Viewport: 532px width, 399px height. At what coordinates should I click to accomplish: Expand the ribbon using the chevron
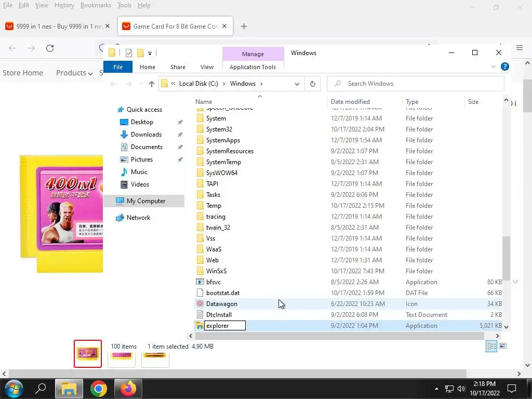(x=494, y=67)
